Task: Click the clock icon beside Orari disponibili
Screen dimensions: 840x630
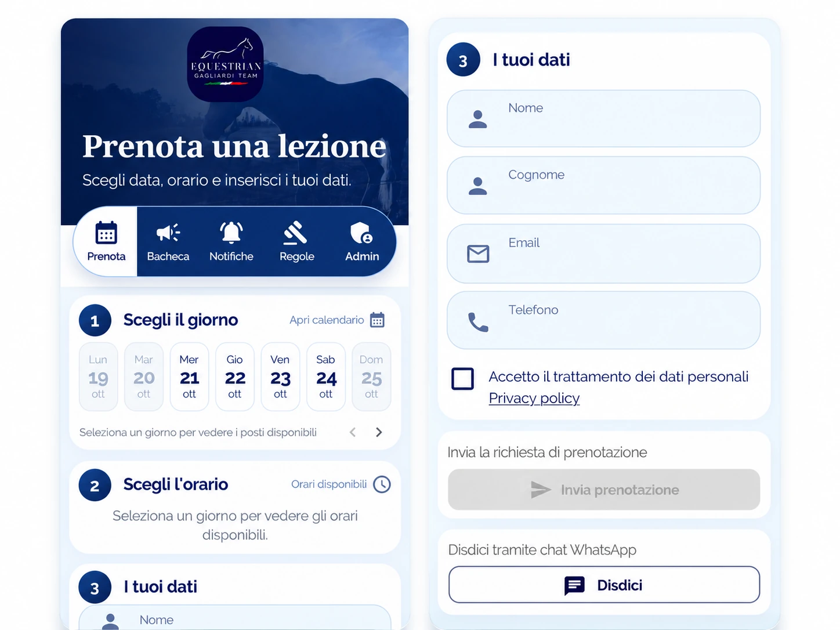Action: pyautogui.click(x=382, y=484)
